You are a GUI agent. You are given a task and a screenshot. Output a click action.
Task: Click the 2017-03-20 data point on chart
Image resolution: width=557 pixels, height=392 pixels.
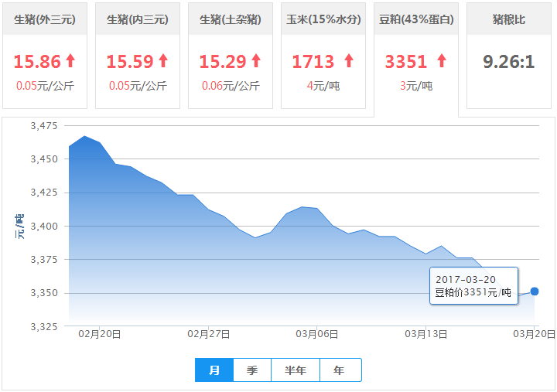point(535,291)
